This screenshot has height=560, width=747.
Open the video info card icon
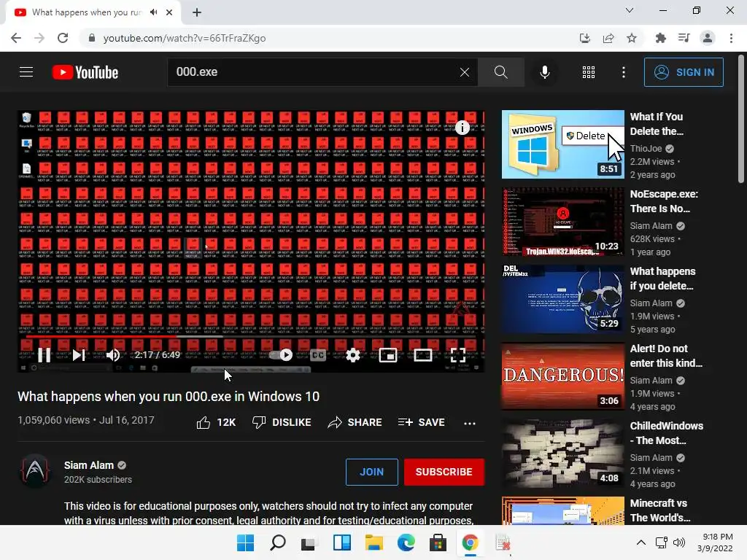462,128
